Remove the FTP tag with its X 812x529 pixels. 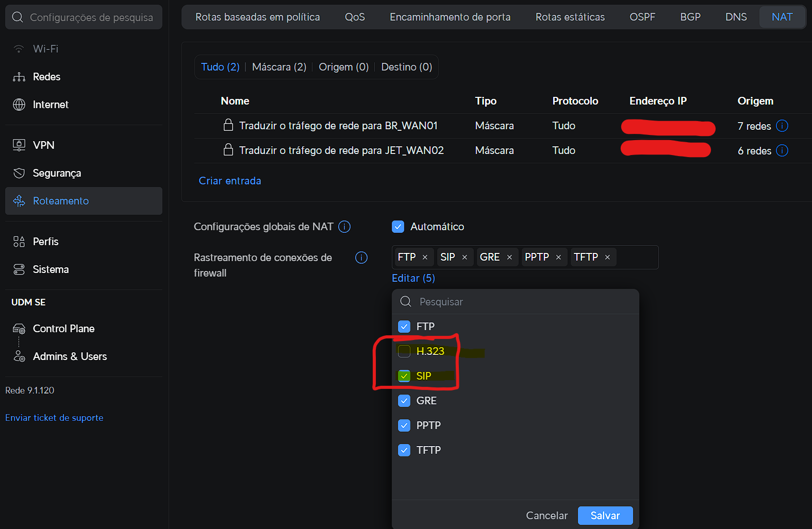(x=425, y=257)
